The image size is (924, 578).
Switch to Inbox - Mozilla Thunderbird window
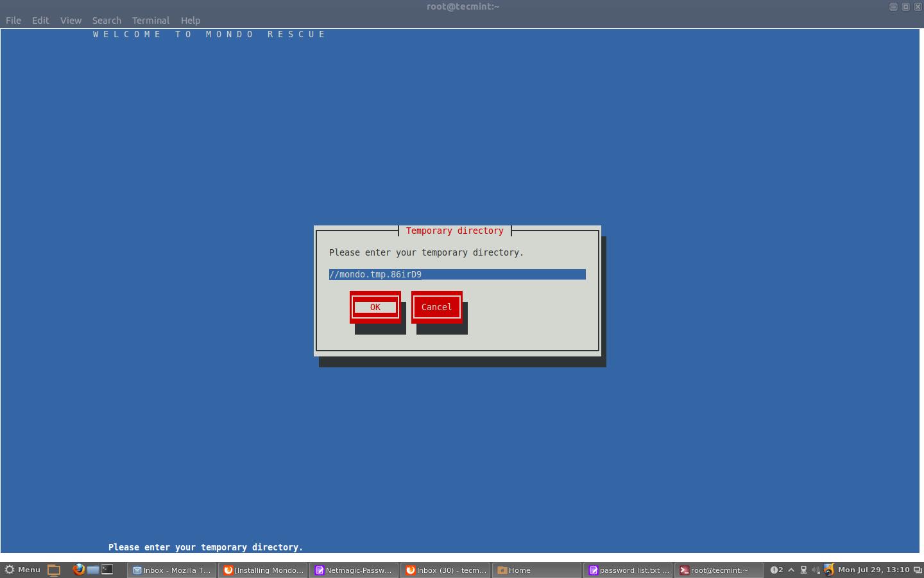(171, 570)
